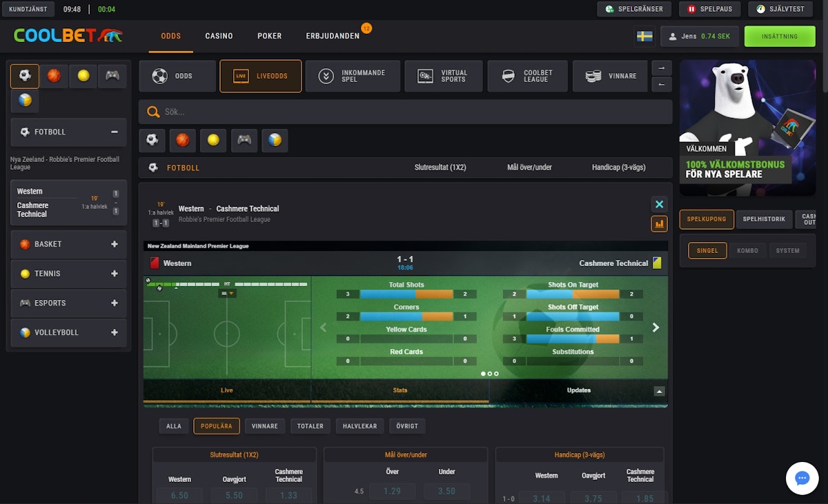Open Odds tab in main navigation
Image resolution: width=828 pixels, height=504 pixels.
pyautogui.click(x=171, y=36)
